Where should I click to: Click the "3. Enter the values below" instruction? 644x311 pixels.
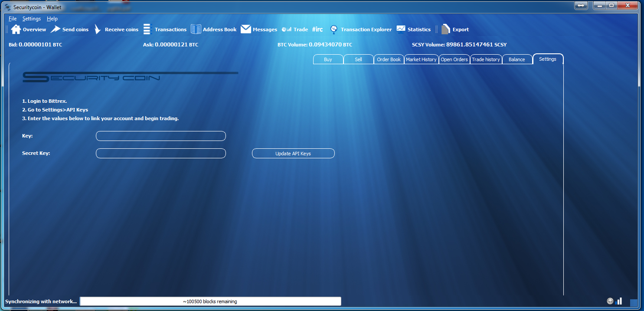(x=100, y=118)
